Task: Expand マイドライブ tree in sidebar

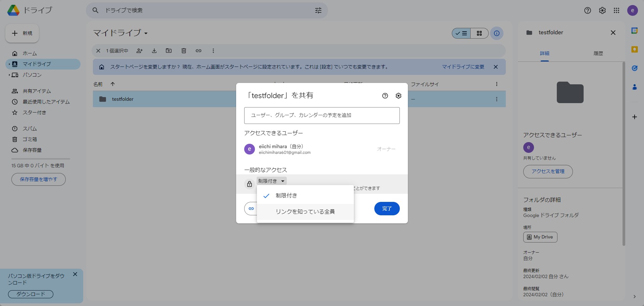Action: coord(9,64)
